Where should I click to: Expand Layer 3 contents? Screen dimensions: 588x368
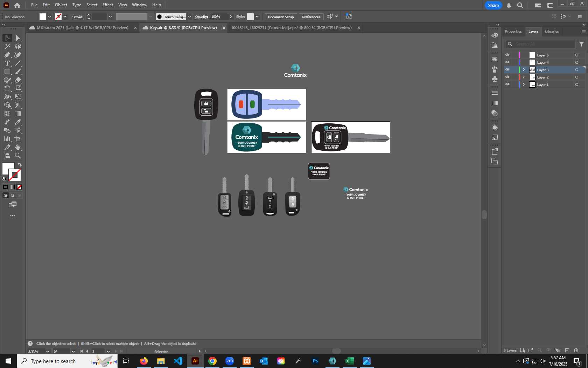[x=524, y=70]
